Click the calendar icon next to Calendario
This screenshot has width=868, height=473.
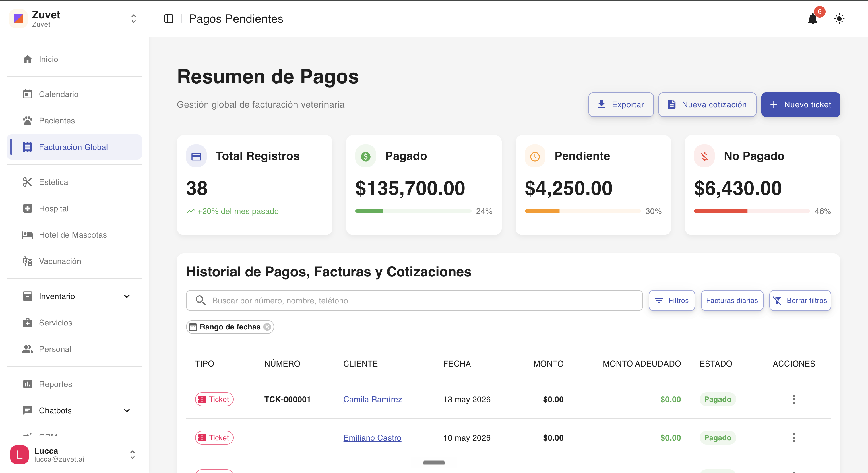[27, 94]
